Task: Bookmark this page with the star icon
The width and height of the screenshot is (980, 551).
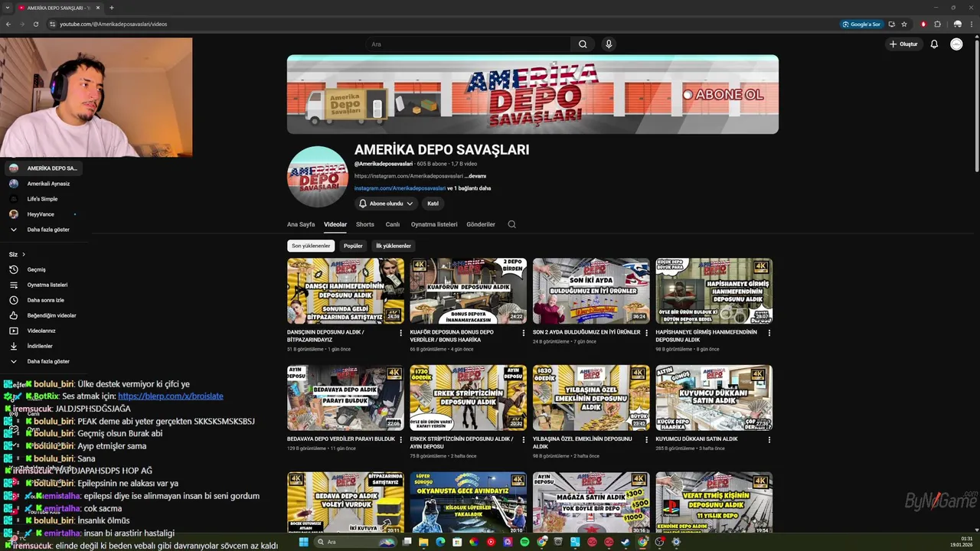Action: click(904, 24)
